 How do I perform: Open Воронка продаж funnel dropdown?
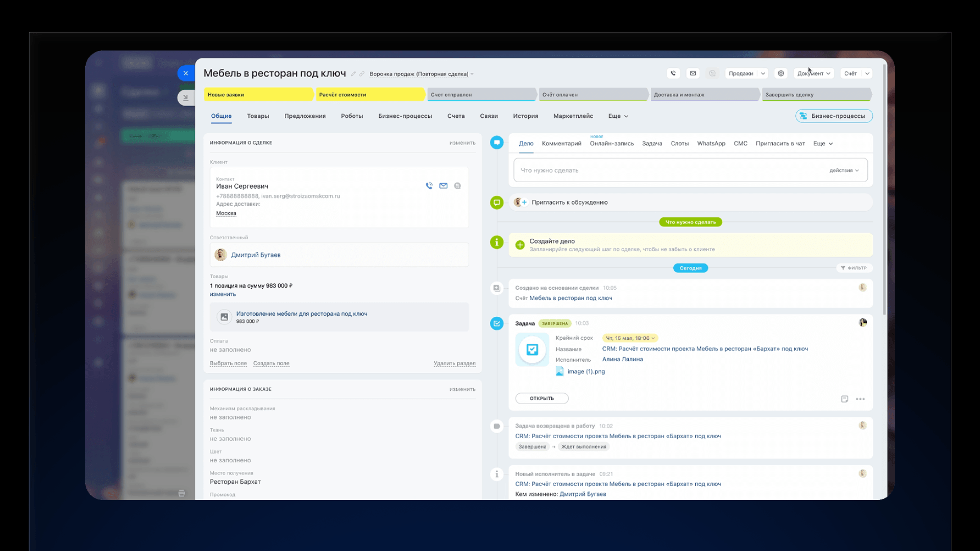422,74
